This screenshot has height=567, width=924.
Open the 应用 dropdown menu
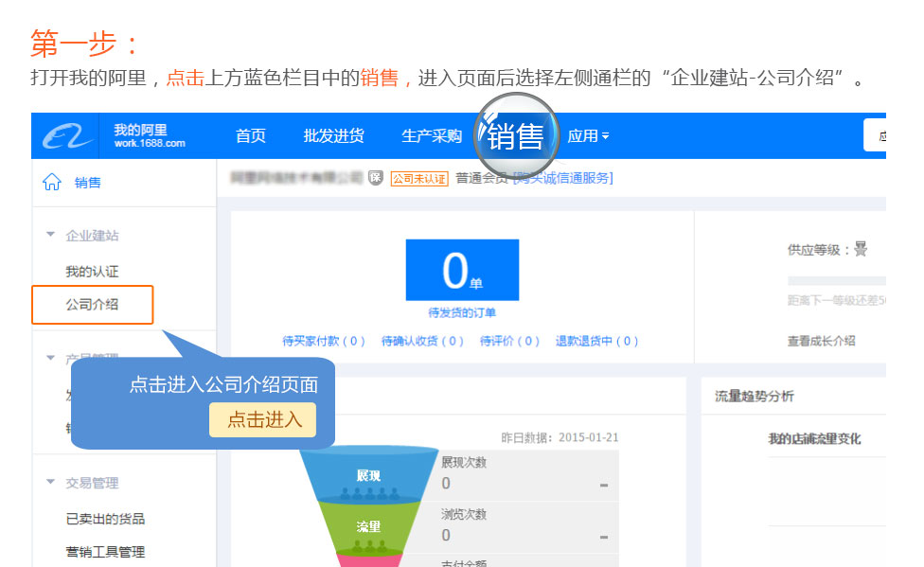(588, 136)
